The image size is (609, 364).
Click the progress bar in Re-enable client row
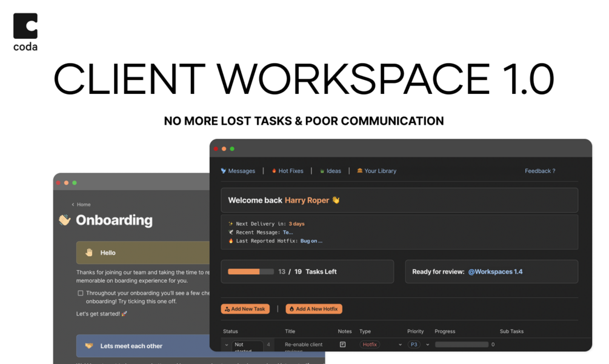[462, 345]
